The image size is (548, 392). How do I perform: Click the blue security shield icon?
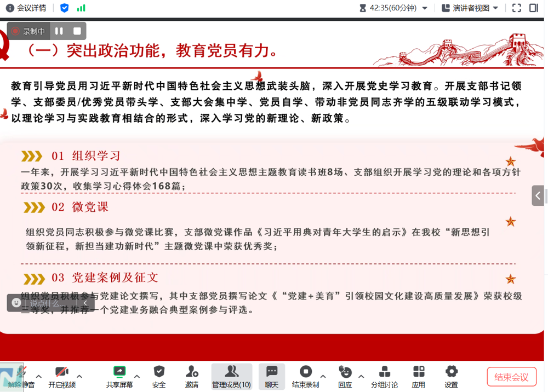click(x=64, y=8)
